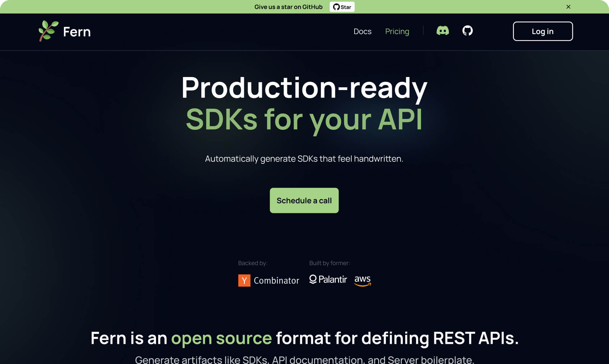
Task: Dismiss the GitHub star banner
Action: (x=568, y=7)
